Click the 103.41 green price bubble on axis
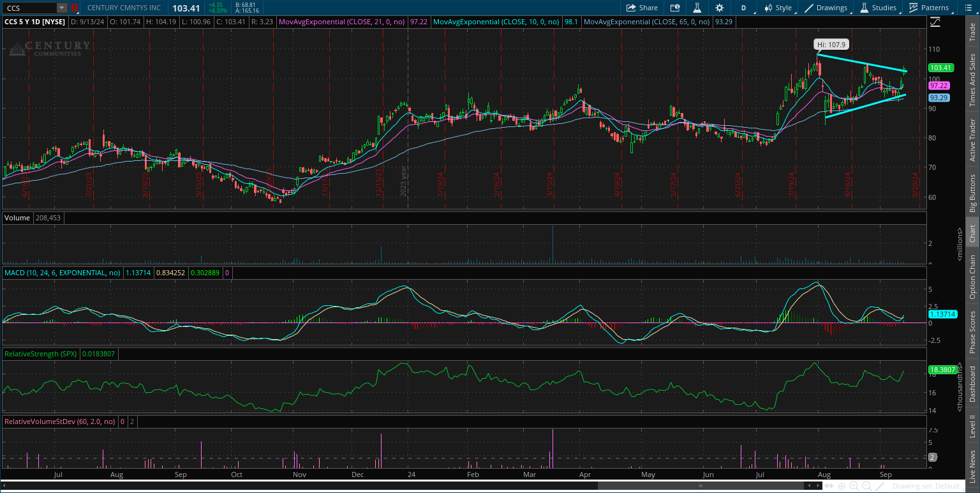The width and height of the screenshot is (980, 493). (x=940, y=68)
